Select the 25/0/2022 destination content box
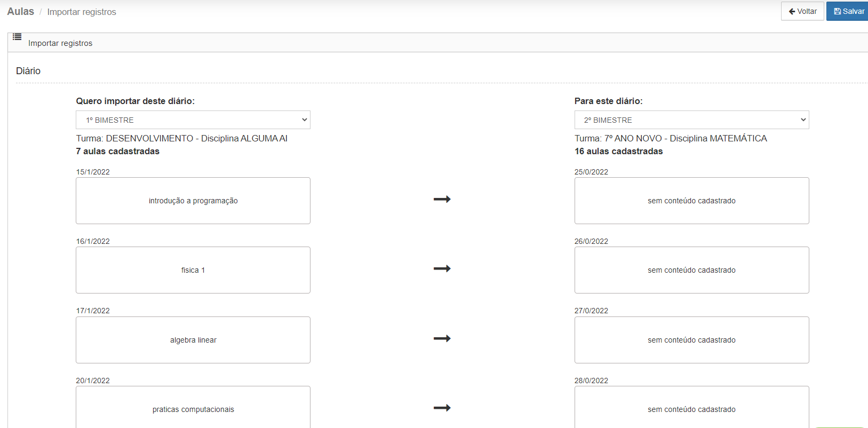This screenshot has width=868, height=428. 691,201
